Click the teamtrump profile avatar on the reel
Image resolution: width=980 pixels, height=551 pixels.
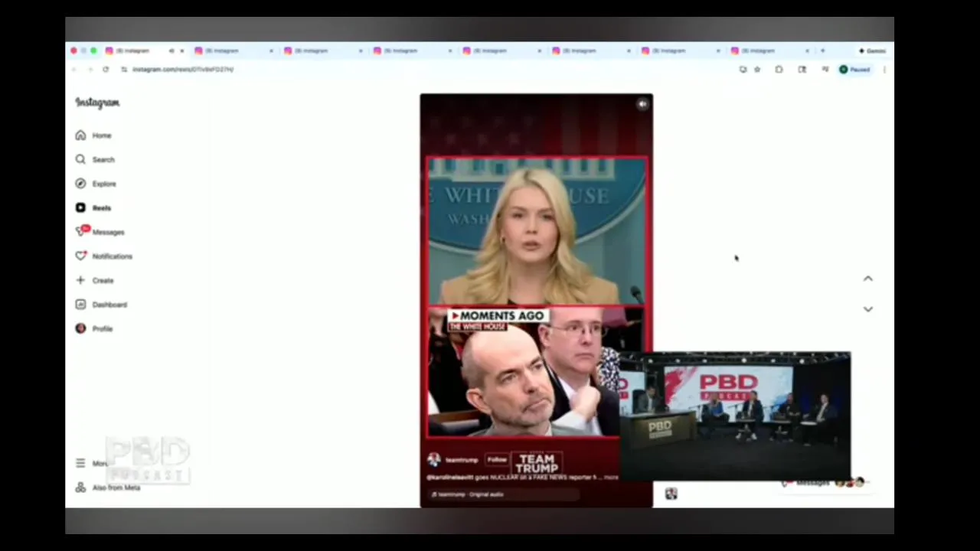pos(434,459)
